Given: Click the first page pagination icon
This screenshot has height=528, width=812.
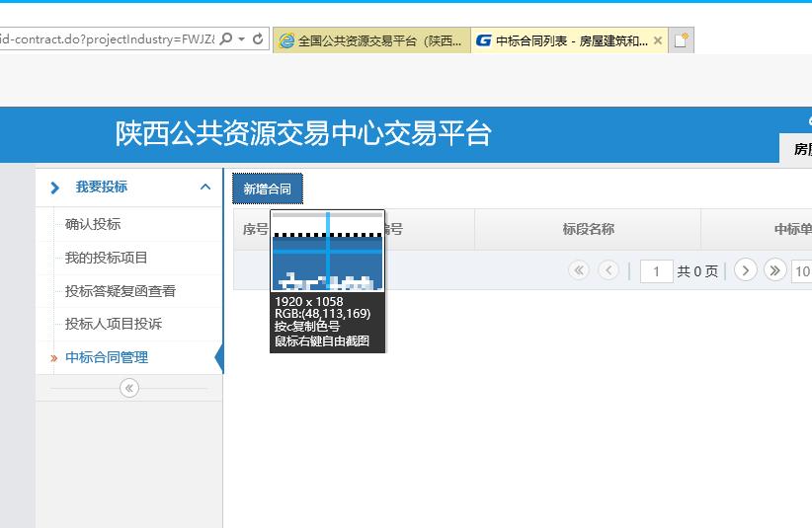Looking at the screenshot, I should click(x=579, y=270).
